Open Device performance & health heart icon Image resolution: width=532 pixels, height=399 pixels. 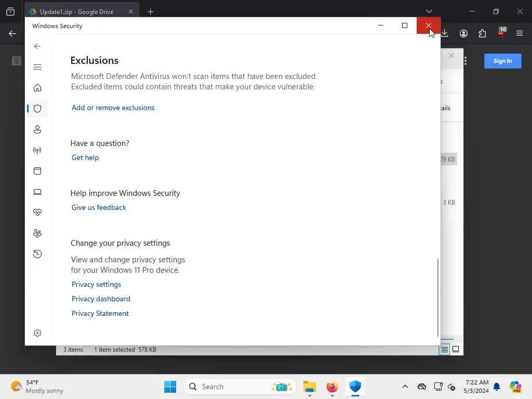point(37,212)
